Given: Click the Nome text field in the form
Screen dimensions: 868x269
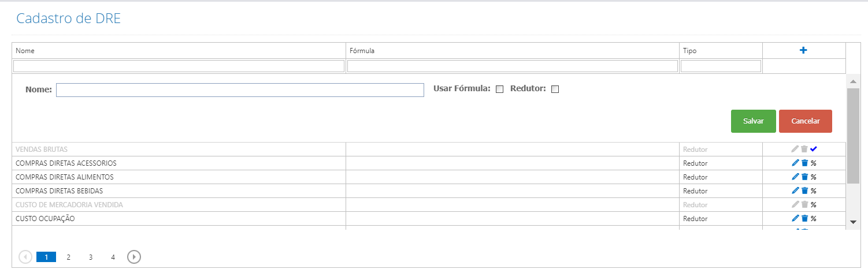Looking at the screenshot, I should pyautogui.click(x=240, y=90).
